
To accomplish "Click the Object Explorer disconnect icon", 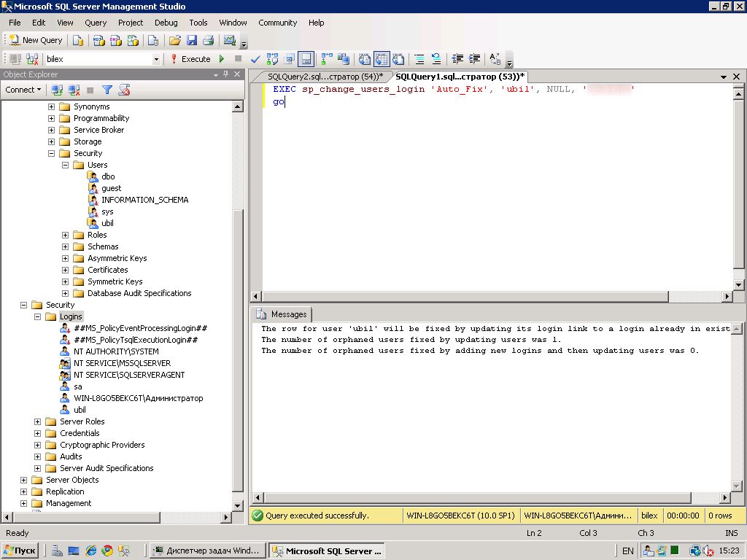I will pyautogui.click(x=74, y=90).
